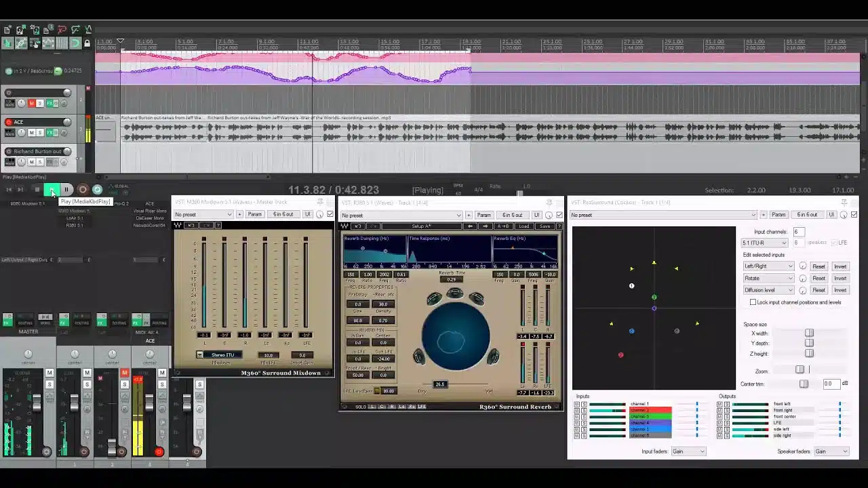The image size is (868, 488).
Task: Open M360 Mixdown preset dropdown
Action: [203, 214]
